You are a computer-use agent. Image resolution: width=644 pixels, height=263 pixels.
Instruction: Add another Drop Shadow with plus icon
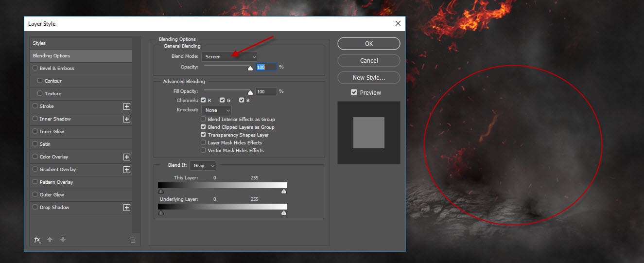[127, 208]
